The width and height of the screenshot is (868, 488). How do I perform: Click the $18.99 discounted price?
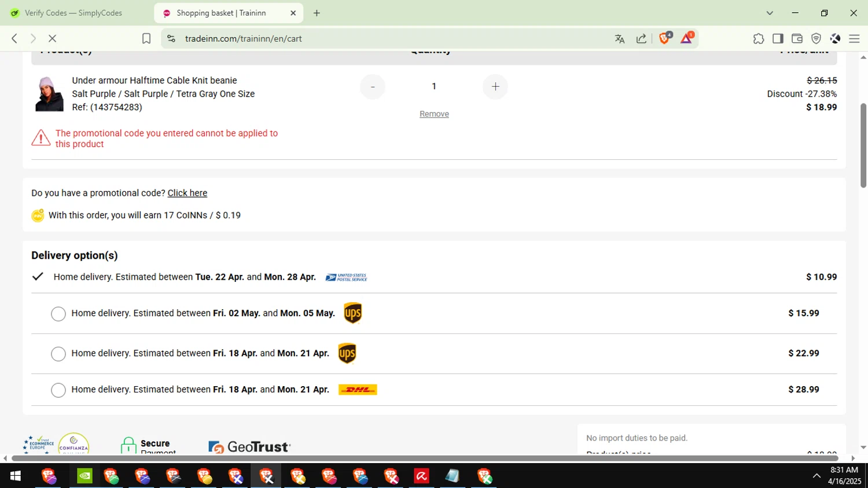pos(822,107)
